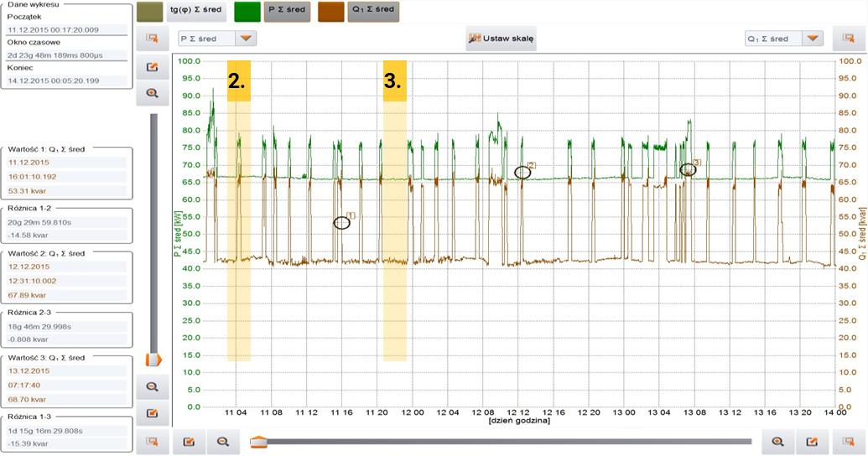Click the vertical zoom-in magnifier at top left
868x456 pixels.
point(152,94)
